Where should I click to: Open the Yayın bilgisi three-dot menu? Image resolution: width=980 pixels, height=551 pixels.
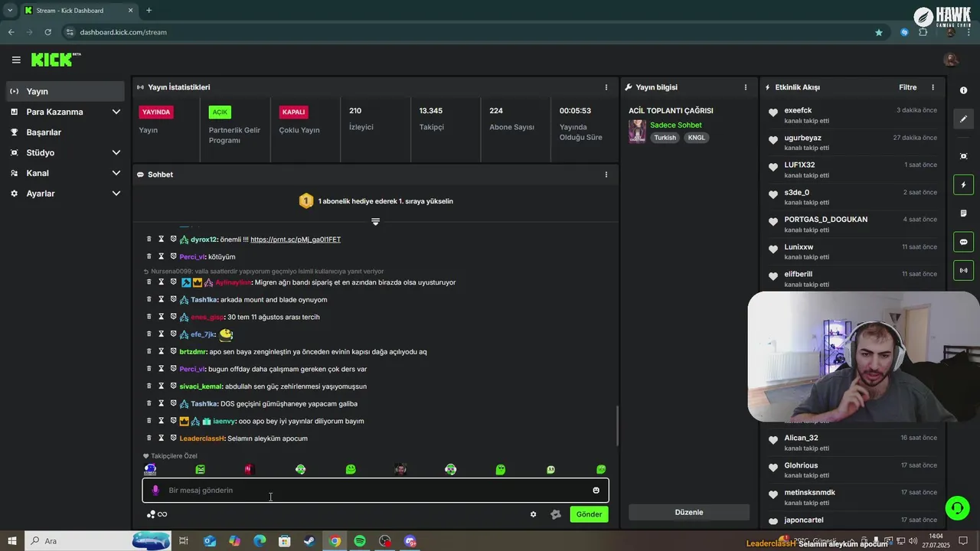pyautogui.click(x=746, y=87)
